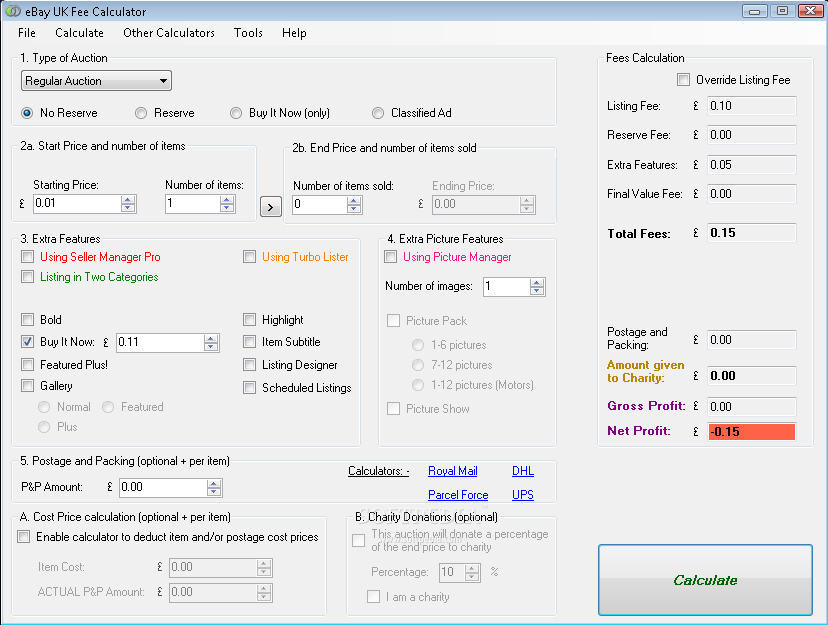Viewport: 828px width, 625px height.
Task: Enable the Gallery checkbox
Action: (x=27, y=385)
